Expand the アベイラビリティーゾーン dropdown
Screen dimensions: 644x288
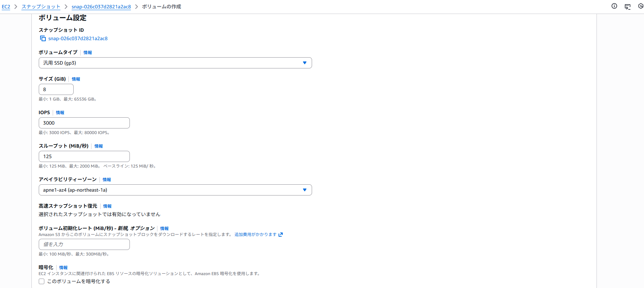coord(175,190)
